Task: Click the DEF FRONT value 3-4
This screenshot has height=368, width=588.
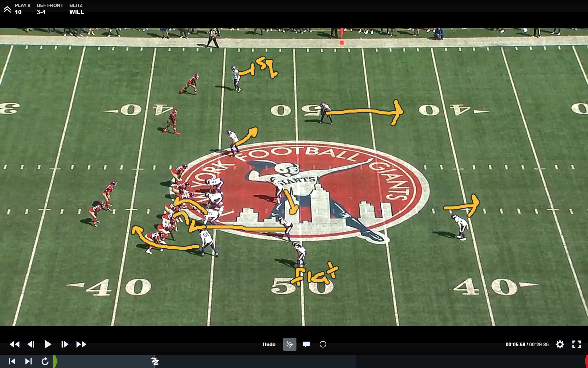Action: (41, 12)
